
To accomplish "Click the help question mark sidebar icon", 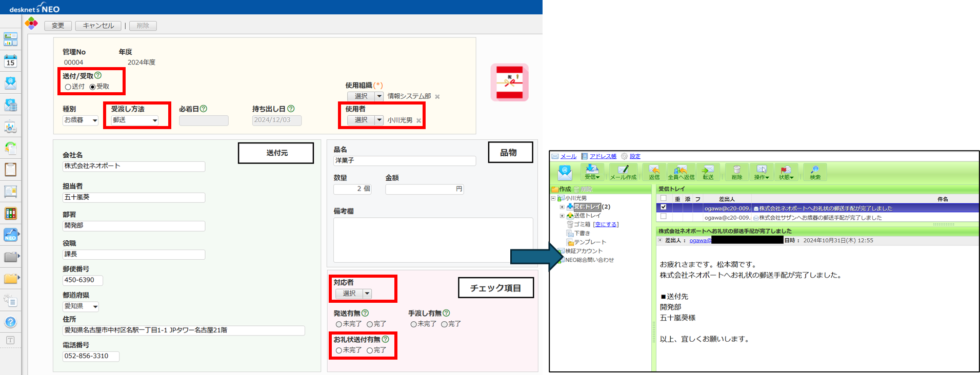I will coord(10,322).
